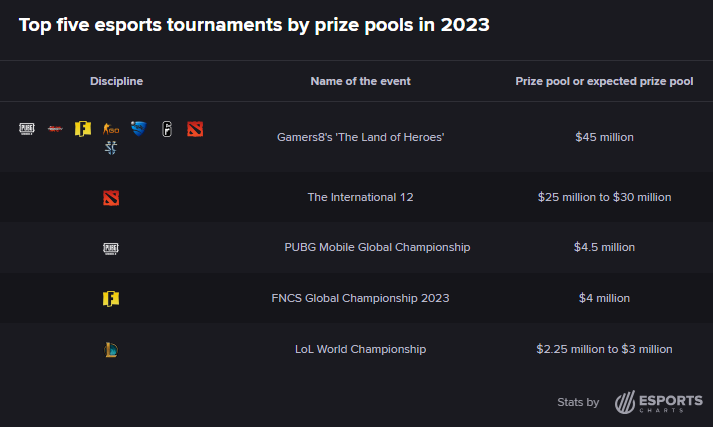Click Dota 2 icon beside The International 12
Image resolution: width=713 pixels, height=427 pixels.
coord(111,198)
